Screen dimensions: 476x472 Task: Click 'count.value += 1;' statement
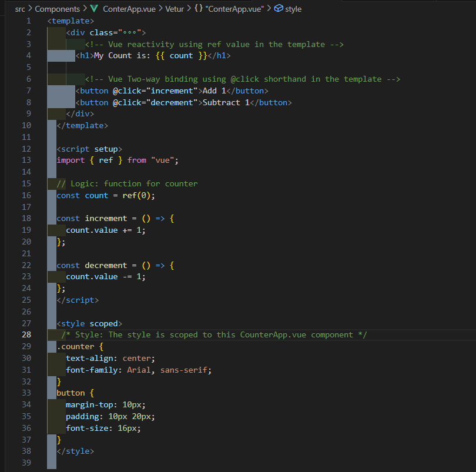pos(106,230)
